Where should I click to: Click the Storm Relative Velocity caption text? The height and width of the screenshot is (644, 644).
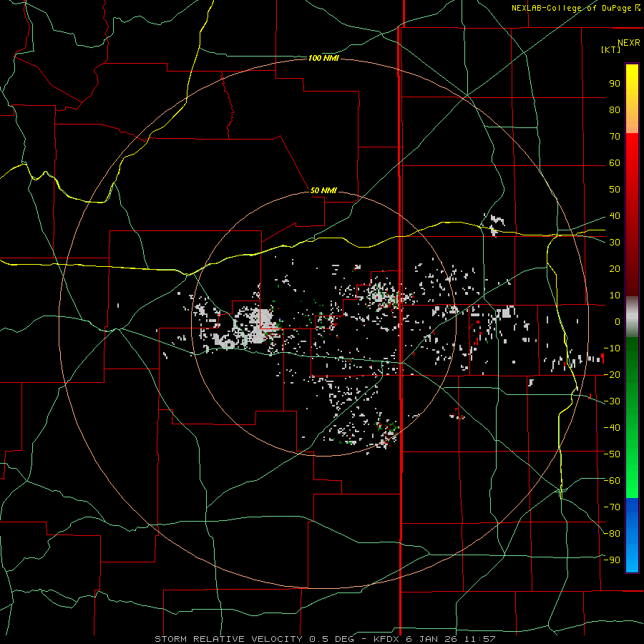[x=325, y=639]
